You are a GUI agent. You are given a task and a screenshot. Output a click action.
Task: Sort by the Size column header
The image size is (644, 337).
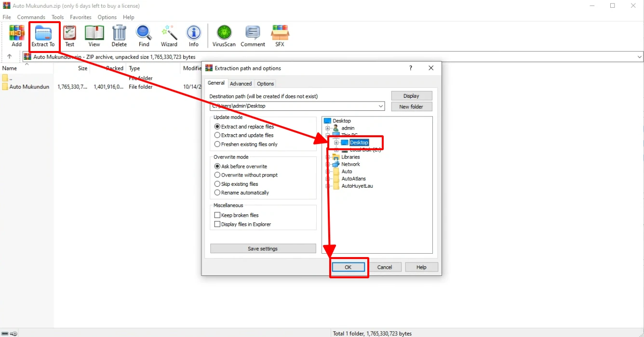[x=71, y=68]
